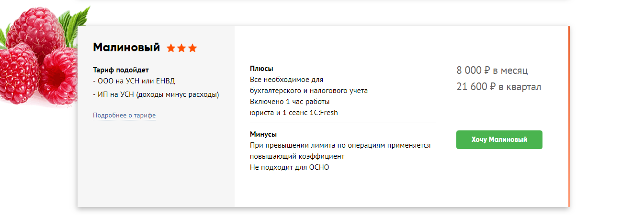Click the "Малиновый" tariff title
The width and height of the screenshot is (644, 221).
tap(126, 47)
